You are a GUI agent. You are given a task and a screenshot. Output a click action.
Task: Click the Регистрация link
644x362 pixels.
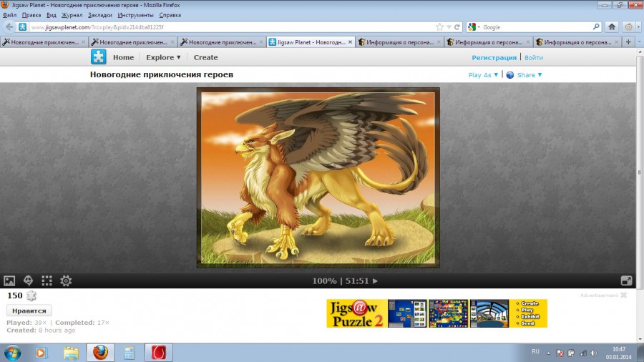coord(494,57)
